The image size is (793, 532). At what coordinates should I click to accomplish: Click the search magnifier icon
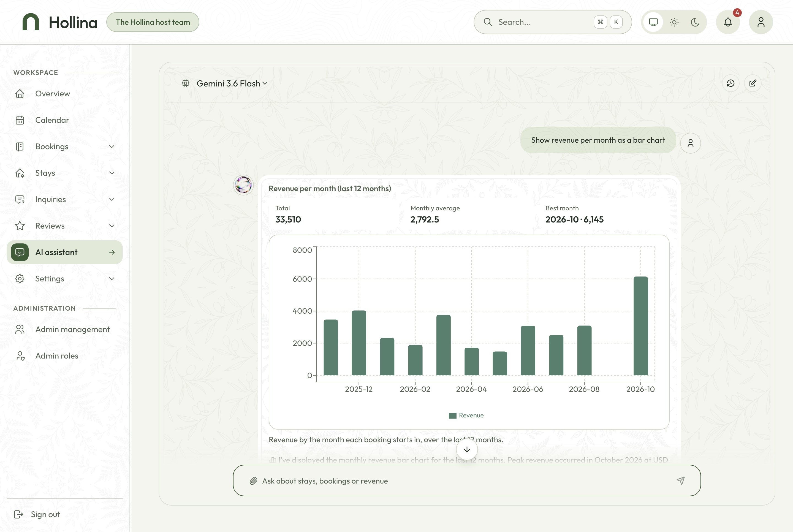tap(488, 22)
